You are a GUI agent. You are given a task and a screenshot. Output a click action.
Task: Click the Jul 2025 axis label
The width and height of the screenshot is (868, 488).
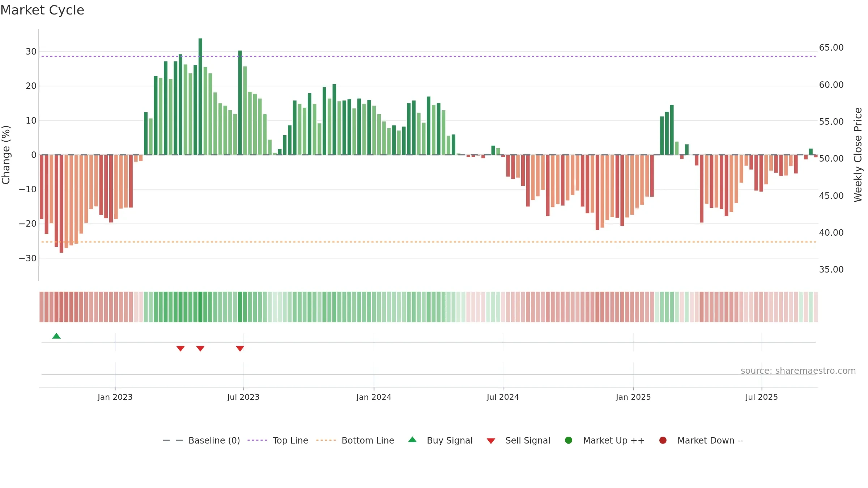(x=762, y=397)
